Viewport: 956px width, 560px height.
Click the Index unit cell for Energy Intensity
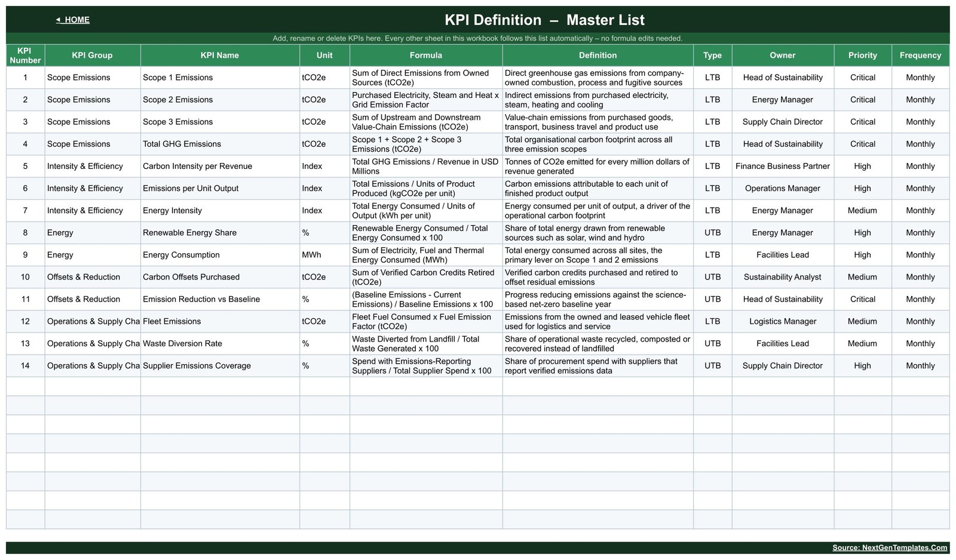click(x=324, y=210)
